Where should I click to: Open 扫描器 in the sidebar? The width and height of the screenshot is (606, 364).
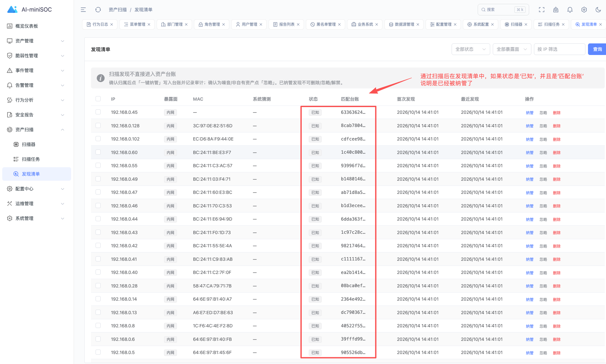[37, 144]
